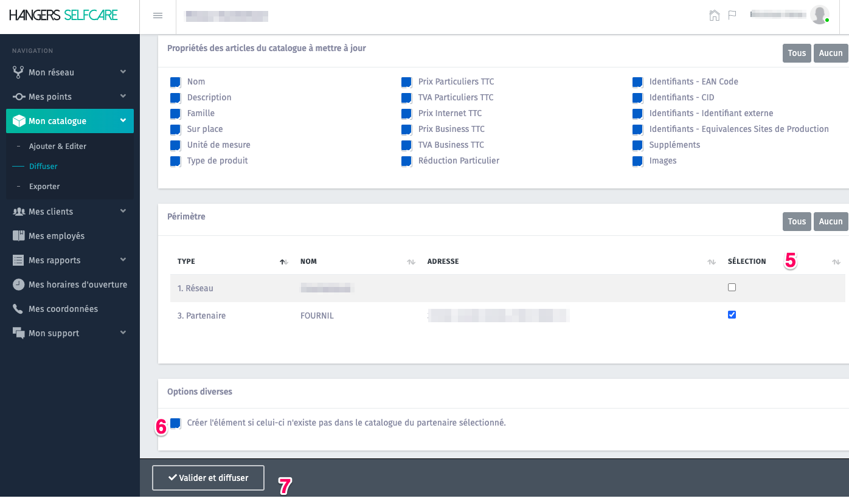The height and width of the screenshot is (504, 849).
Task: Collapse the Mon catalogue chevron
Action: click(x=123, y=120)
